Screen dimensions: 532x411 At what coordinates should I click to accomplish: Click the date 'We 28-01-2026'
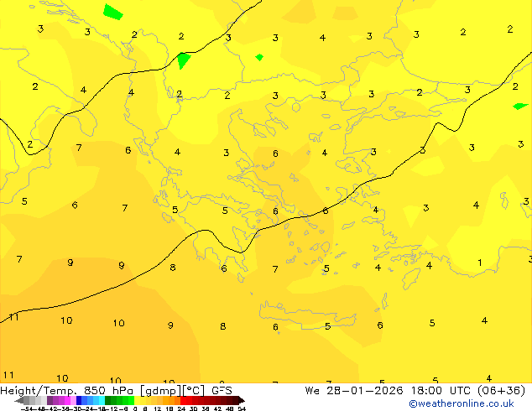pos(354,391)
